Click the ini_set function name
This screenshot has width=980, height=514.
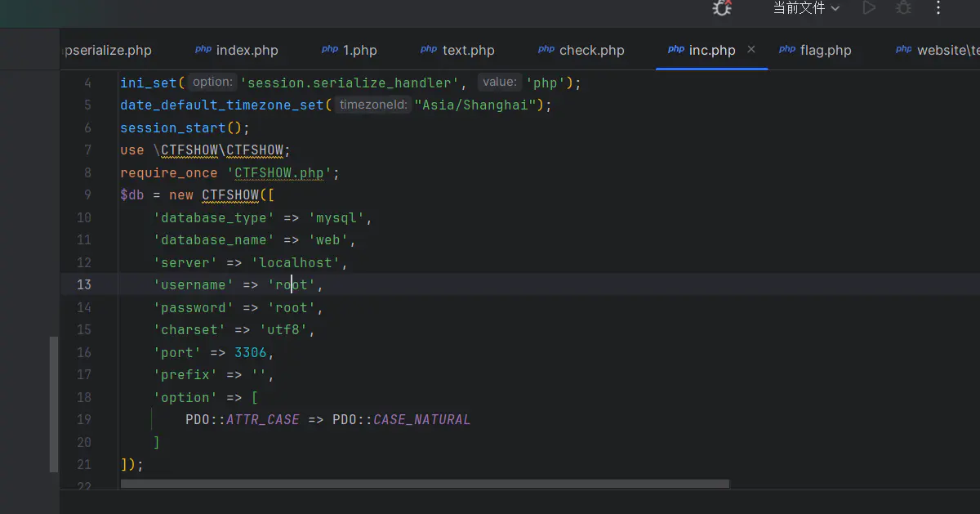[x=149, y=83]
